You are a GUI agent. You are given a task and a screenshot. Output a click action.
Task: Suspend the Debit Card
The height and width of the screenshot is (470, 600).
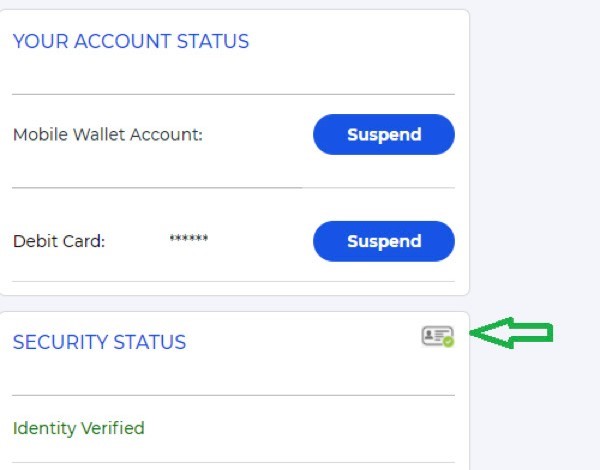(x=384, y=241)
